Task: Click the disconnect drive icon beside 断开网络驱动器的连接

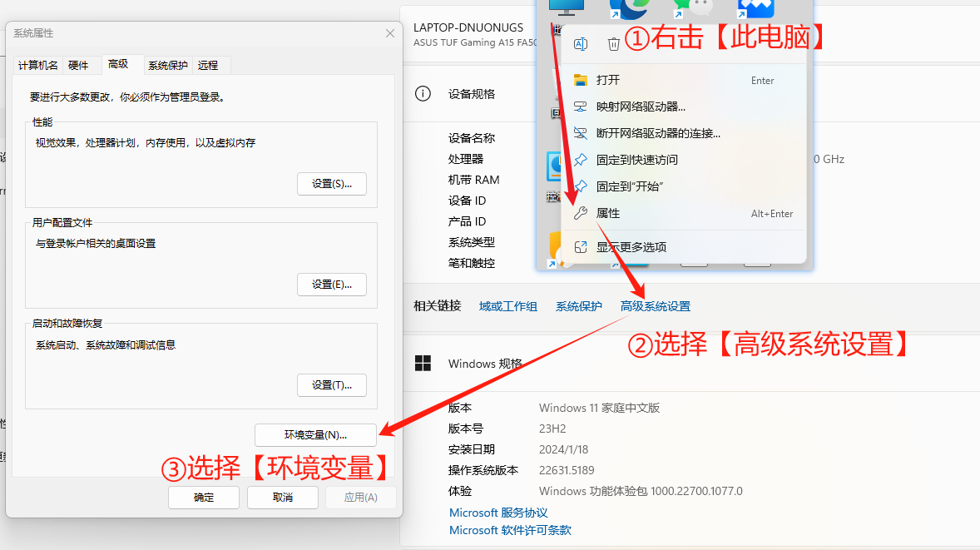Action: pyautogui.click(x=581, y=133)
